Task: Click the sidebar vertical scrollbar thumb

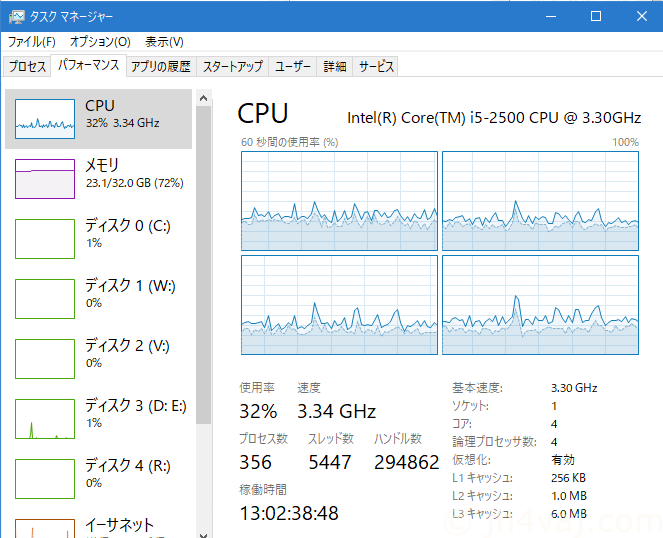Action: [203, 265]
